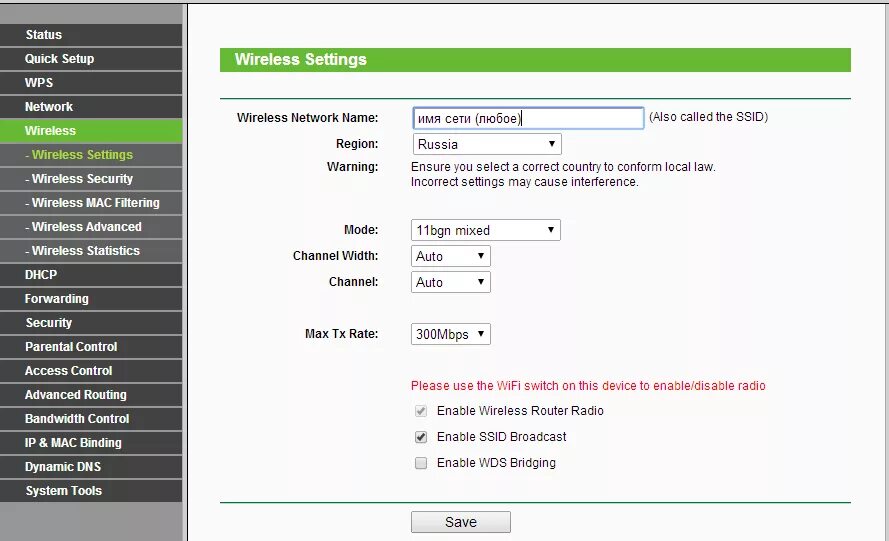The image size is (889, 541).
Task: Go to Bandwidth Control
Action: pos(91,419)
